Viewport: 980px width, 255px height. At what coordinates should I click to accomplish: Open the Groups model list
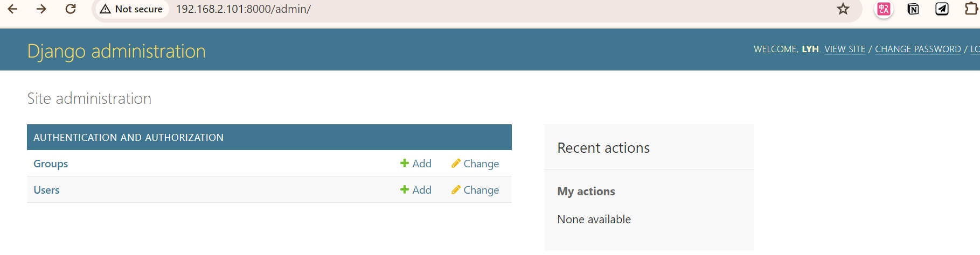[51, 164]
